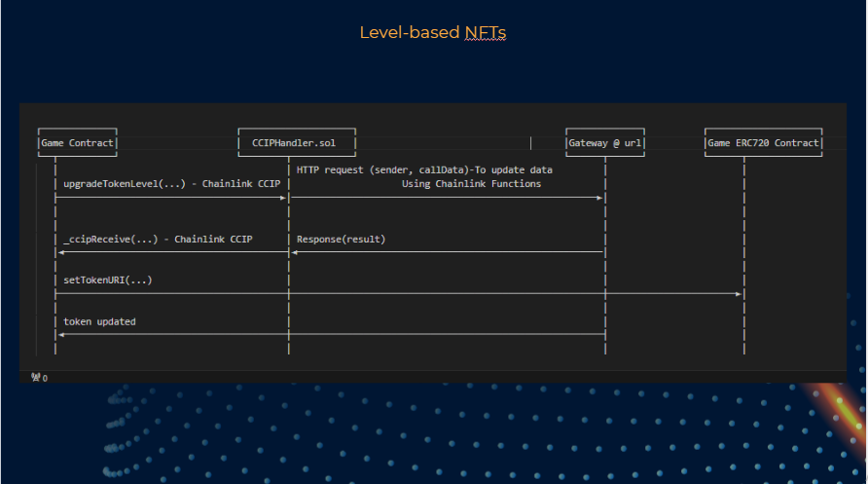This screenshot has height=484, width=868.
Task: Click the 'Response(result)' message label
Action: coord(341,240)
